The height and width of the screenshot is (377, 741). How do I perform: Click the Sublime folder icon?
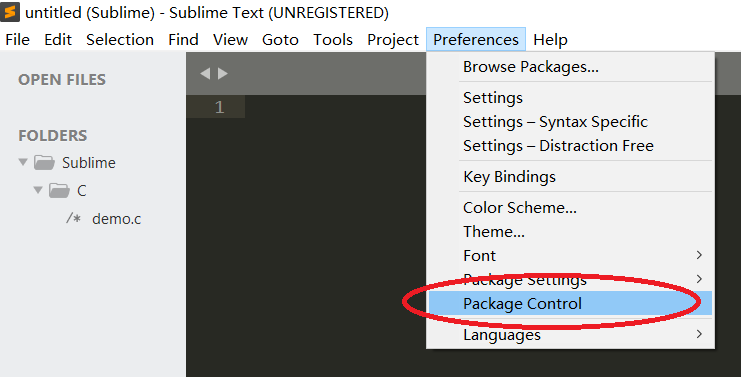(44, 163)
